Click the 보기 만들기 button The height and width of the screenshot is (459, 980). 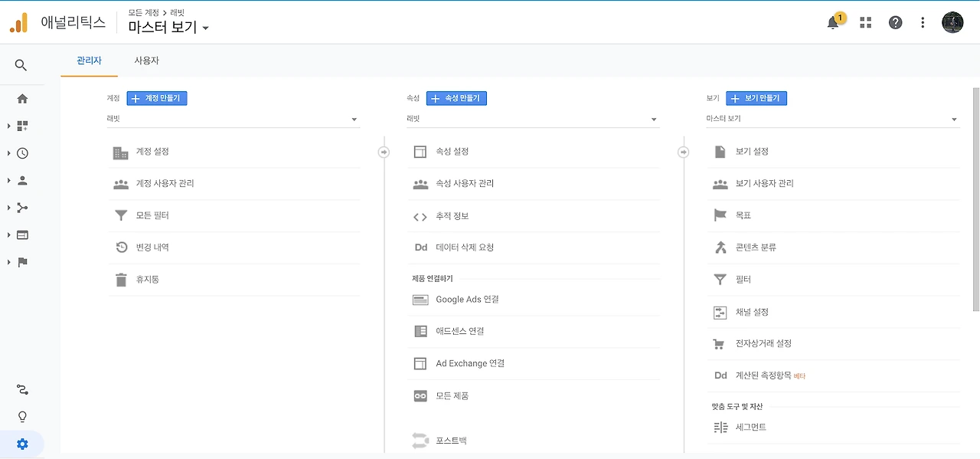756,98
